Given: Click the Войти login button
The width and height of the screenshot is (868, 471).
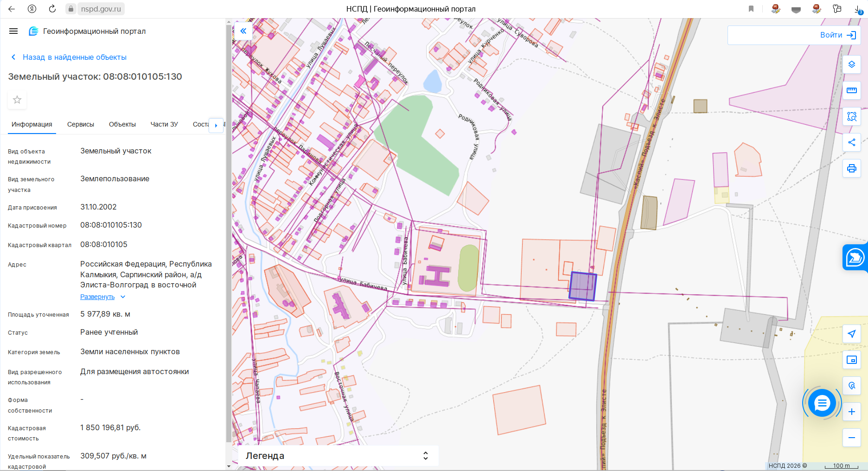Looking at the screenshot, I should [838, 35].
